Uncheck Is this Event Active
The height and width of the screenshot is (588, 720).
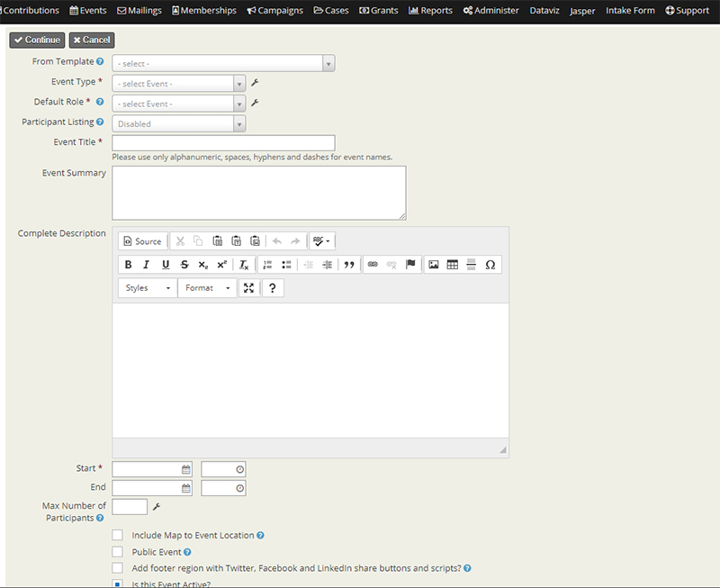pyautogui.click(x=117, y=584)
